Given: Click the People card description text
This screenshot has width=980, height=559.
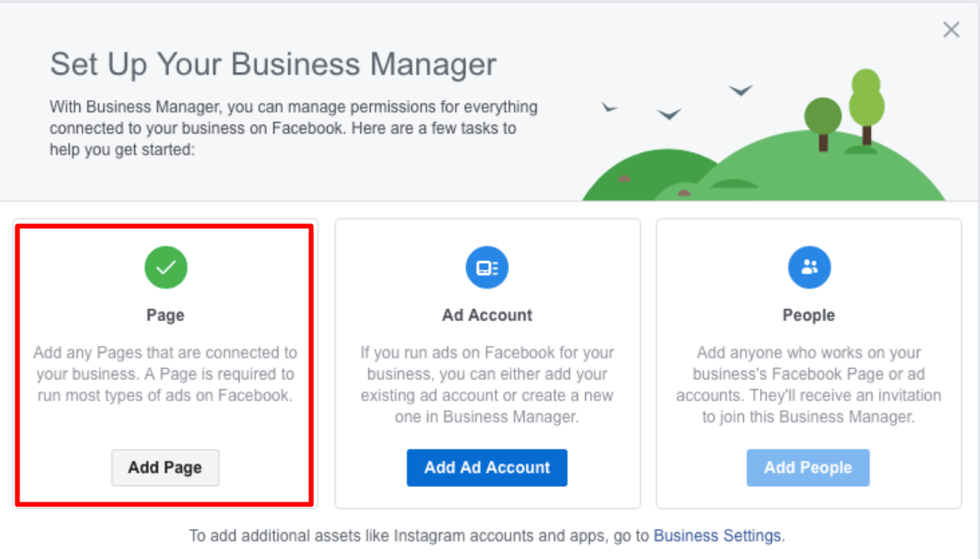Looking at the screenshot, I should point(808,385).
